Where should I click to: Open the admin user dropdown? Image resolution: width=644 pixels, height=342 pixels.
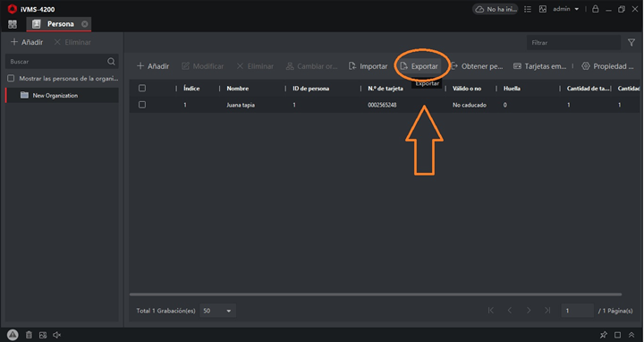point(565,9)
